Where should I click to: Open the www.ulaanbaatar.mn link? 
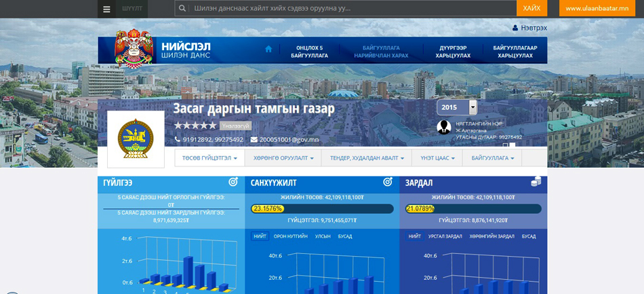pos(597,8)
